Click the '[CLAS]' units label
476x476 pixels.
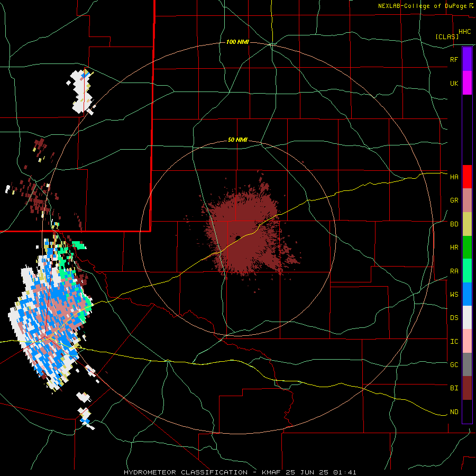[x=447, y=36]
